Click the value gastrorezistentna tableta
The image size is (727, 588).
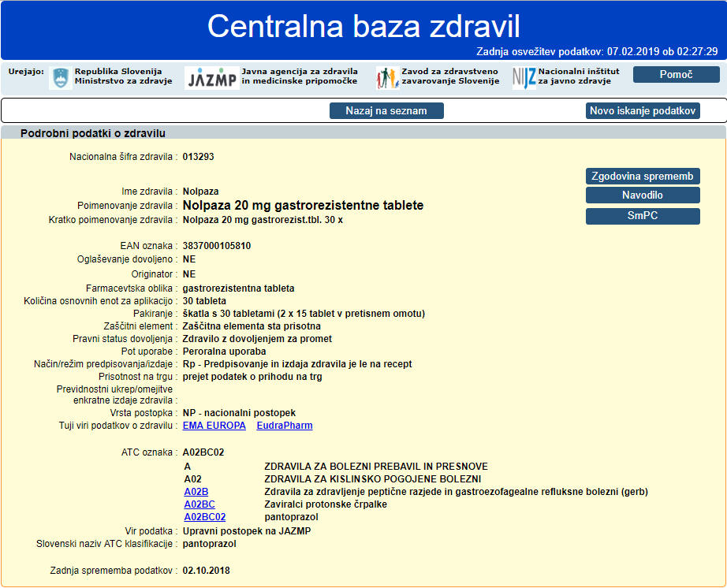click(x=238, y=288)
